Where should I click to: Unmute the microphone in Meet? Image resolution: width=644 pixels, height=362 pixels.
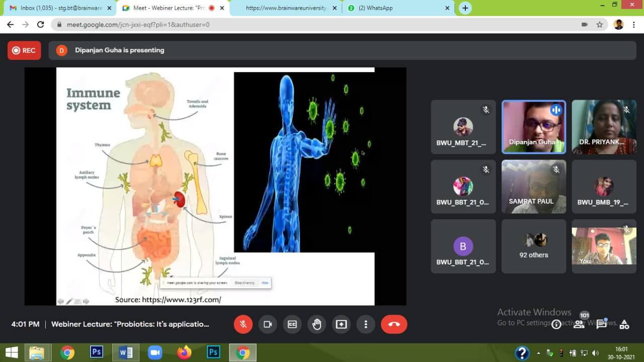(243, 324)
